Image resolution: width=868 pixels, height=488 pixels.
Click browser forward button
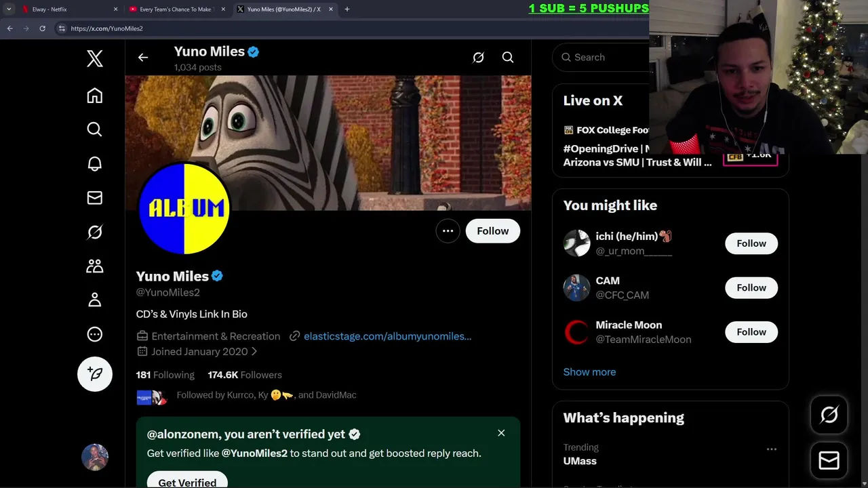point(26,28)
